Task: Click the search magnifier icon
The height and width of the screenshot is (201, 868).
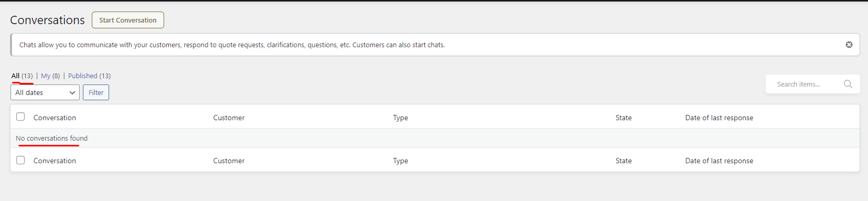Action: point(848,84)
